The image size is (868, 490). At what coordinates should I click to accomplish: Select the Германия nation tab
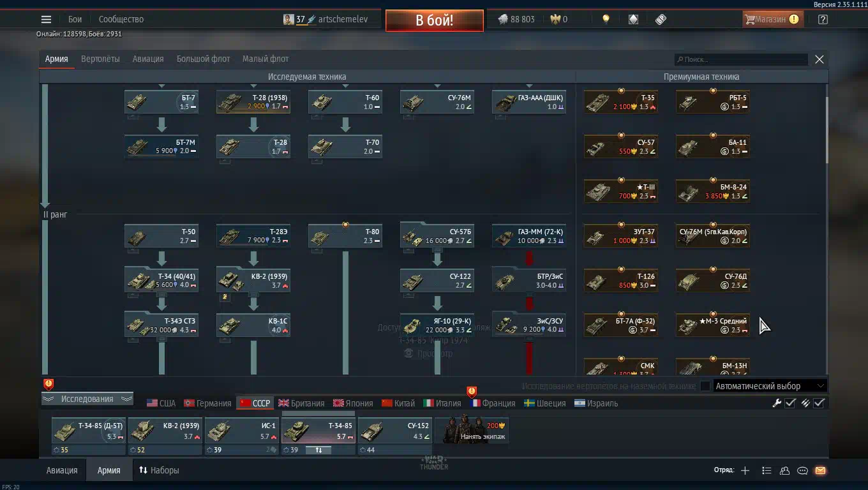tap(207, 403)
